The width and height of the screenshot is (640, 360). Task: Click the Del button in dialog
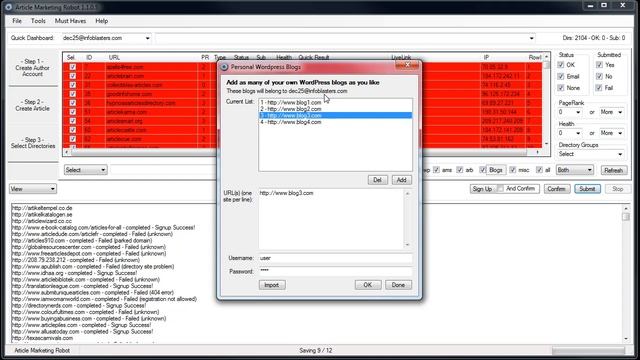point(378,180)
